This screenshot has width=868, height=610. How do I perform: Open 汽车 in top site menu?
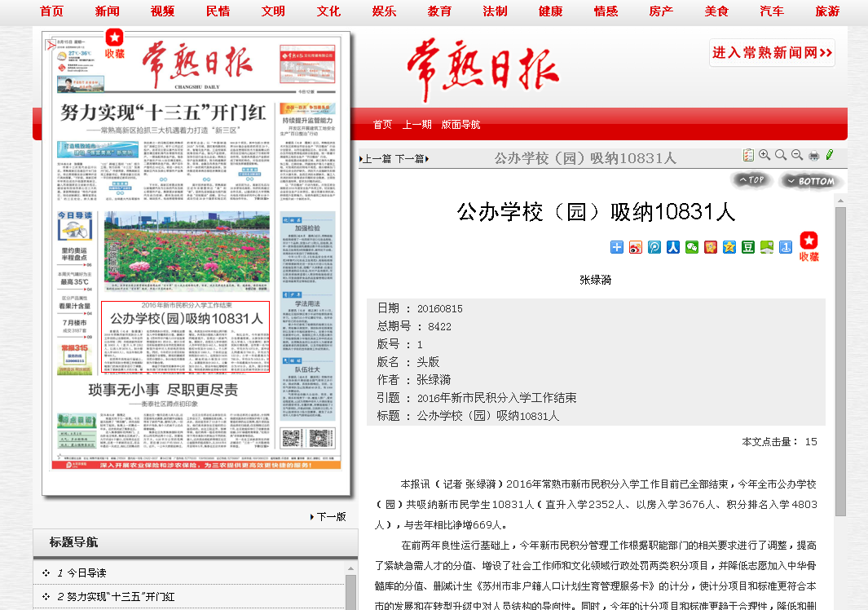click(x=772, y=11)
